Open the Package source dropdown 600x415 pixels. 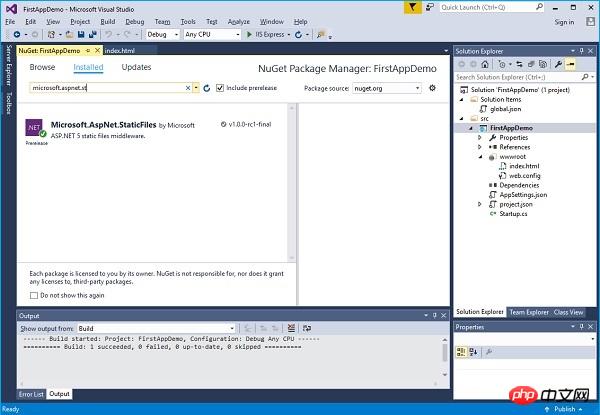(386, 88)
